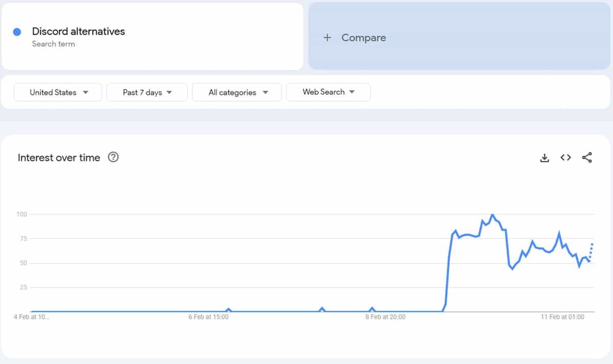The image size is (613, 364).
Task: Share the interest over time chart
Action: click(587, 158)
